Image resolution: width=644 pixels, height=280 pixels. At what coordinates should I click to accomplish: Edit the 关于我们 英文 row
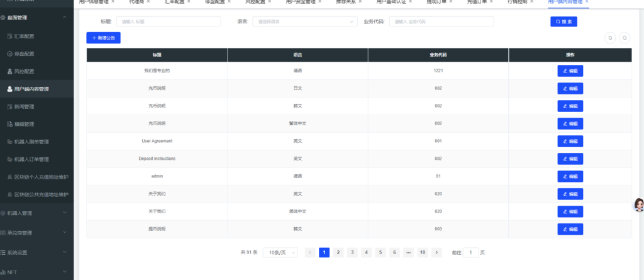(570, 194)
